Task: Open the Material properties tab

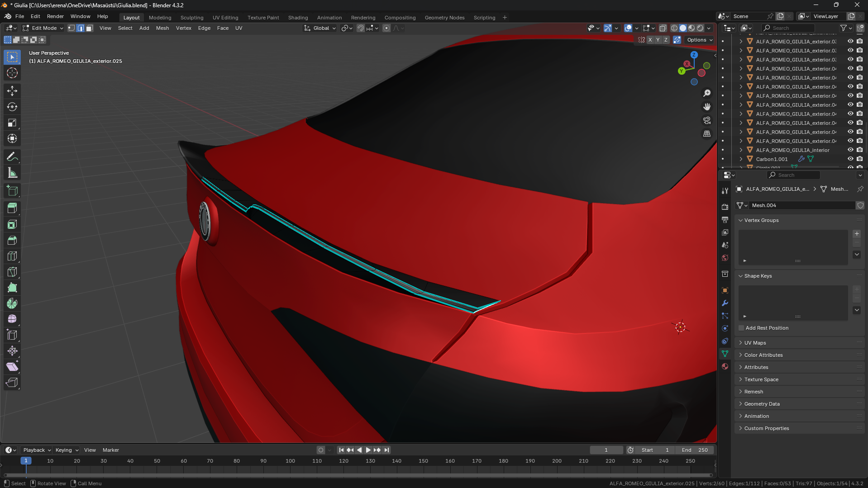Action: click(725, 366)
